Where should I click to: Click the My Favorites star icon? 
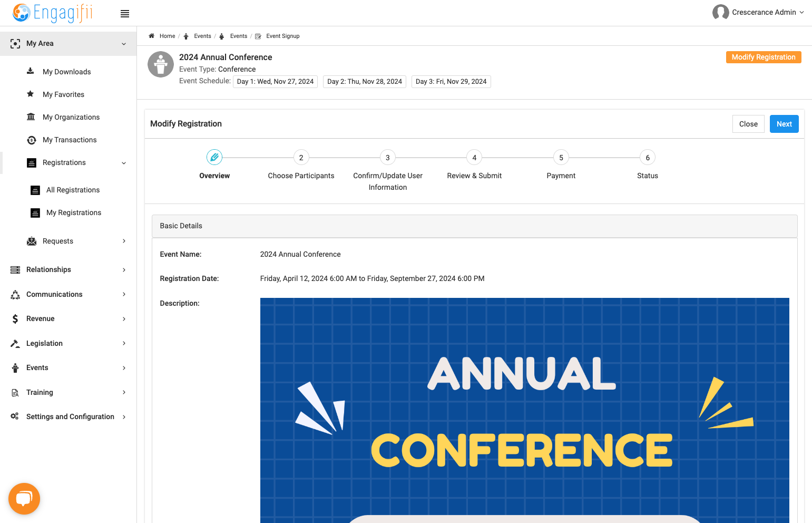click(x=31, y=94)
